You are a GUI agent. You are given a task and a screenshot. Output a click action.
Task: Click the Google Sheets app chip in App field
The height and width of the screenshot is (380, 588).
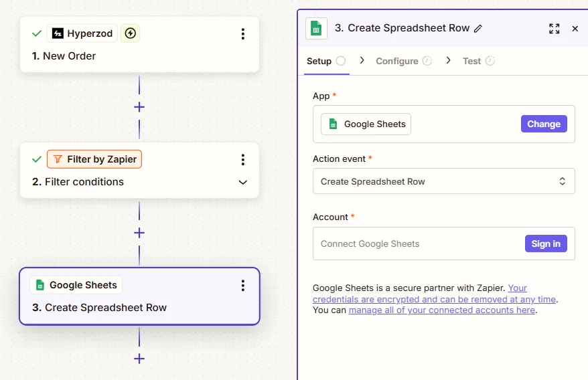point(366,124)
